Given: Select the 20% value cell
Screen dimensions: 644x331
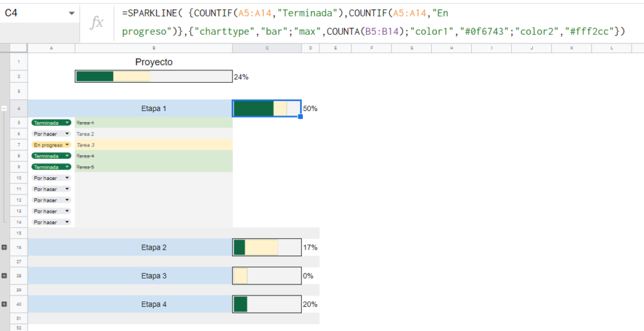Looking at the screenshot, I should (310, 304).
